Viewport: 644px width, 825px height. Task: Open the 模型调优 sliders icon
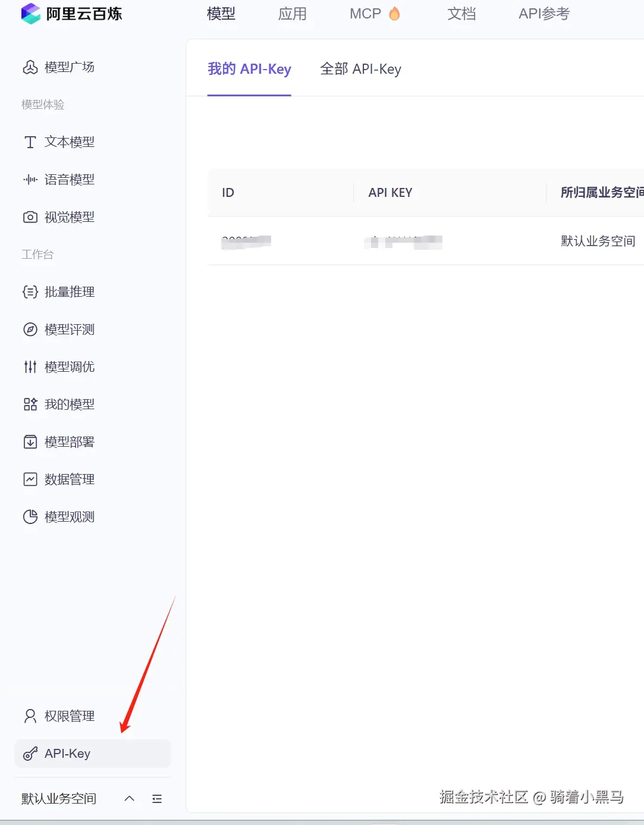tap(30, 367)
